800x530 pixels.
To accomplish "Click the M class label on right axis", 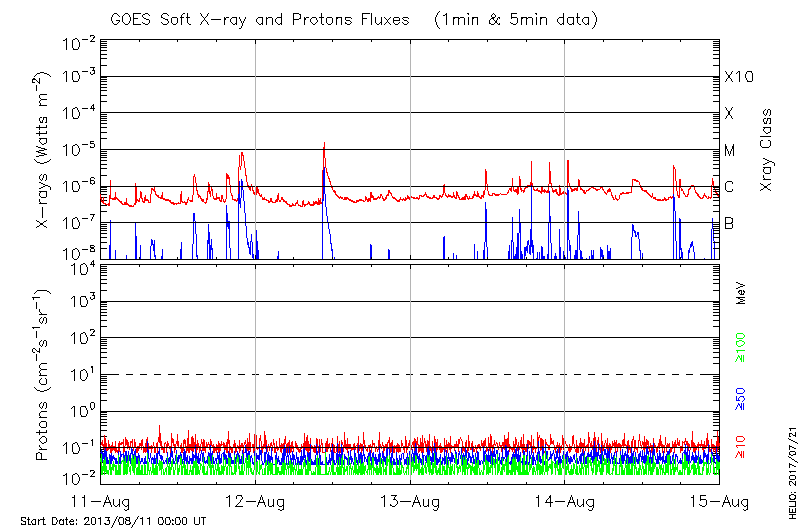I will 730,151.
